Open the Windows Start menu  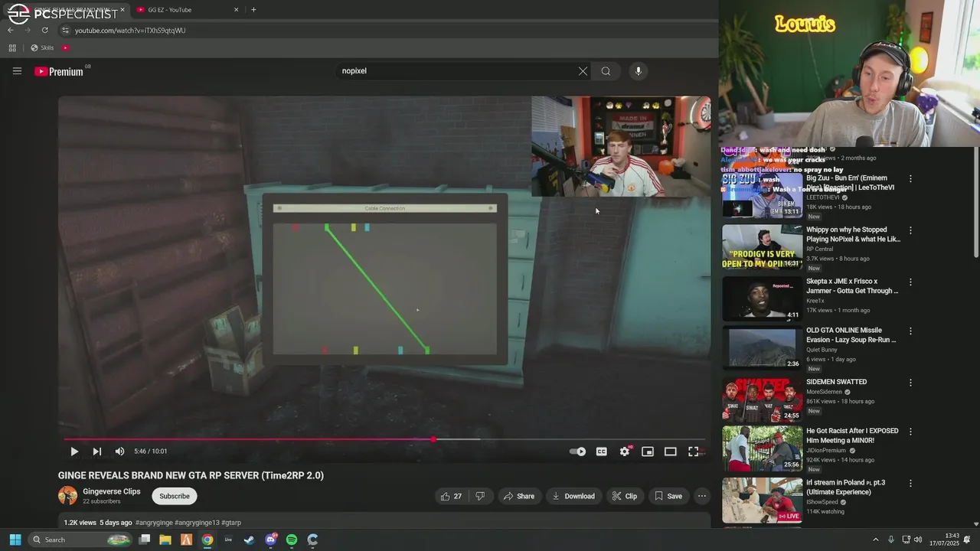15,540
